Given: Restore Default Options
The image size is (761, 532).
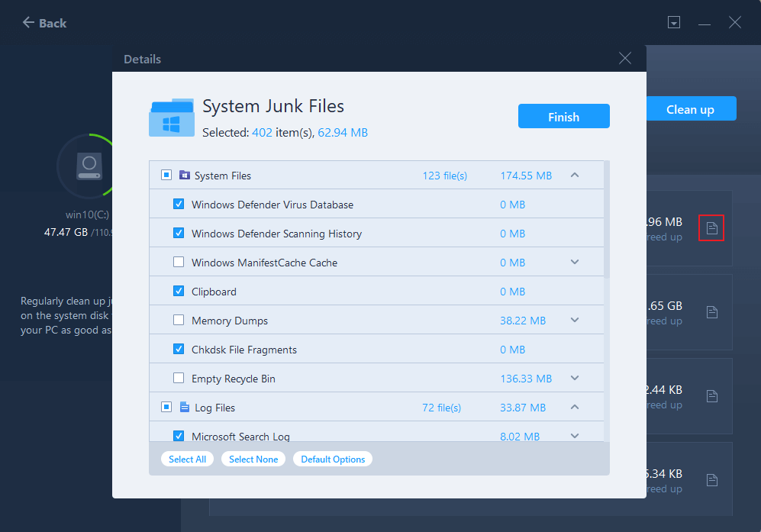Looking at the screenshot, I should pyautogui.click(x=333, y=459).
